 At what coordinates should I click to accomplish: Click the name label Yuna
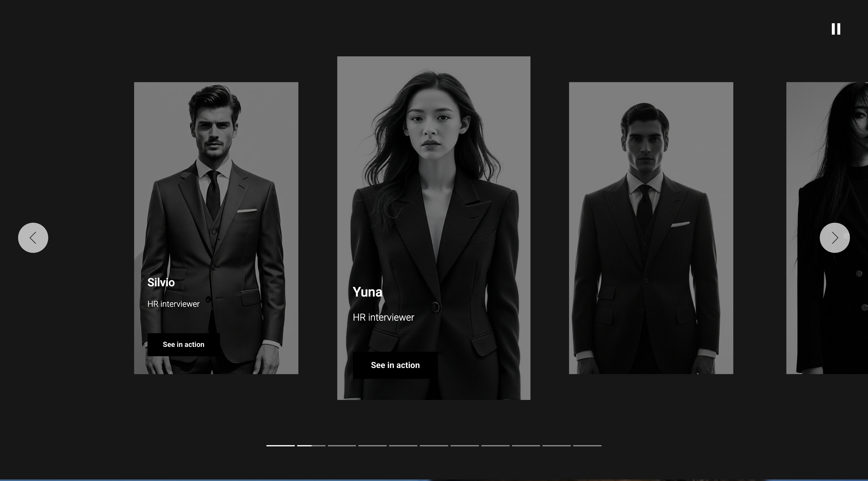pyautogui.click(x=367, y=292)
